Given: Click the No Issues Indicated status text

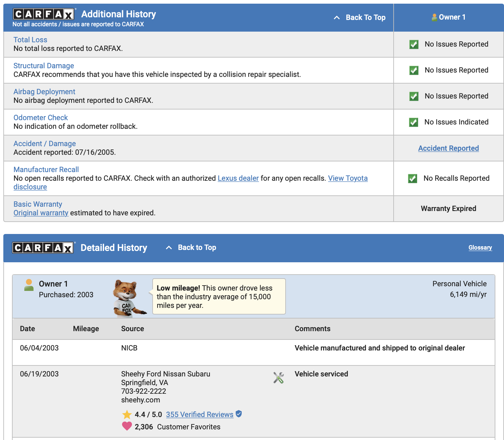Looking at the screenshot, I should [456, 122].
